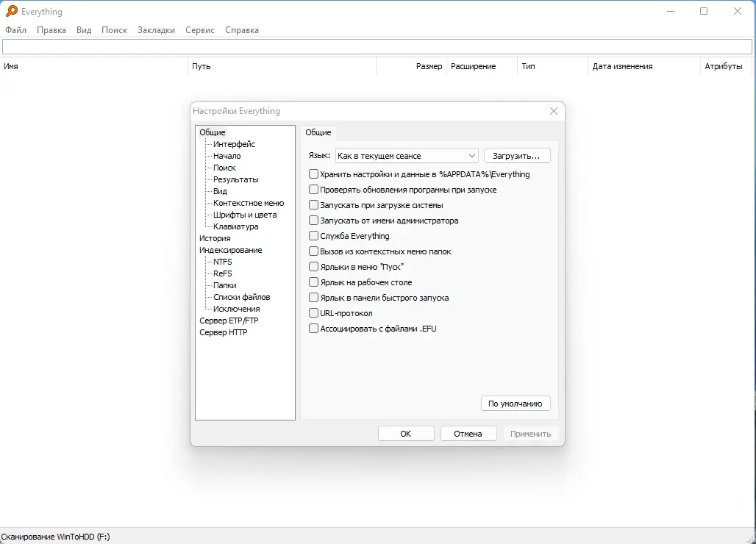This screenshot has height=544, width=756.
Task: Select Клавиатура in the settings tree
Action: click(x=235, y=226)
